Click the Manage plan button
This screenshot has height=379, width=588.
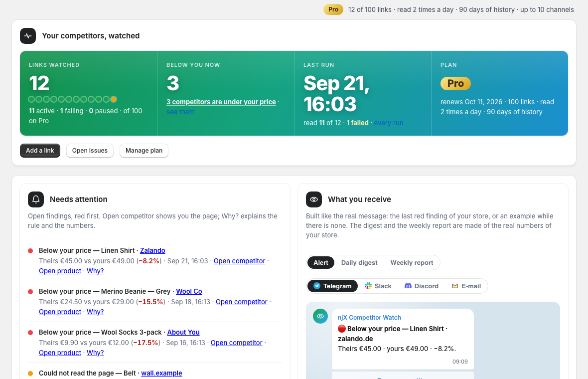pos(144,151)
